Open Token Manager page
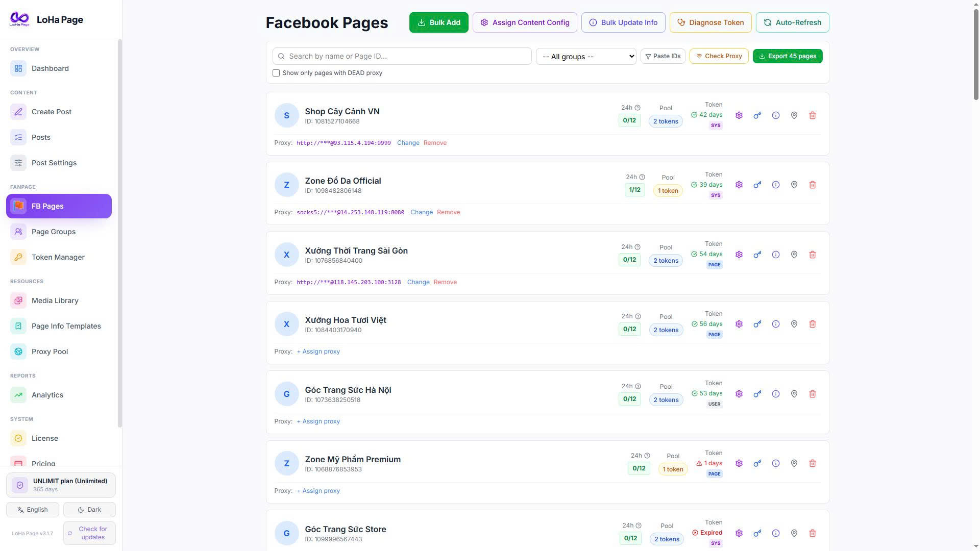 click(59, 257)
